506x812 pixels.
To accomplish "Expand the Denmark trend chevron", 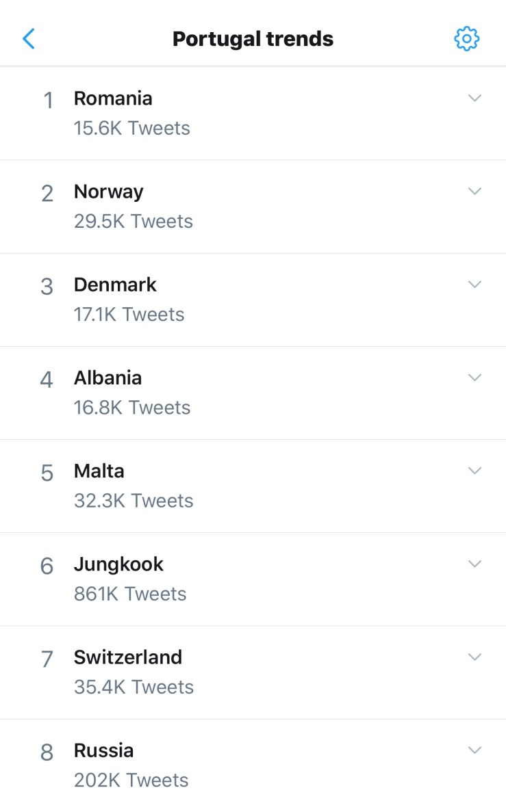I will click(x=475, y=284).
